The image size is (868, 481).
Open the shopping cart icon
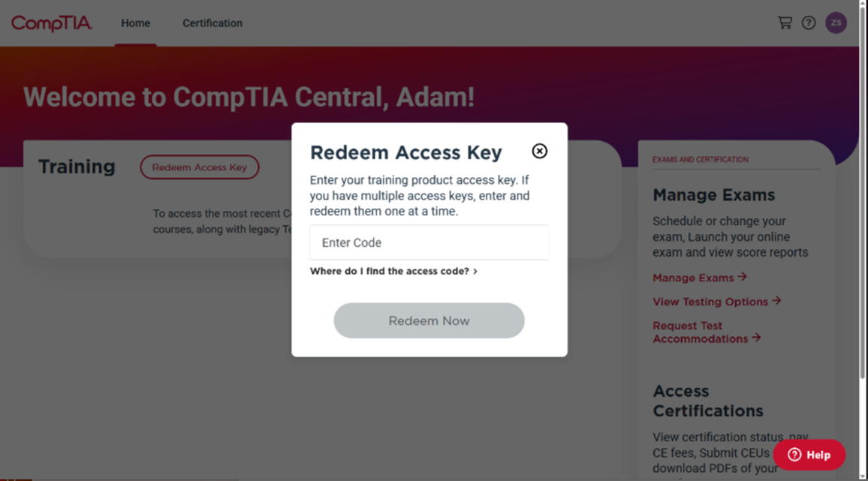(x=785, y=23)
